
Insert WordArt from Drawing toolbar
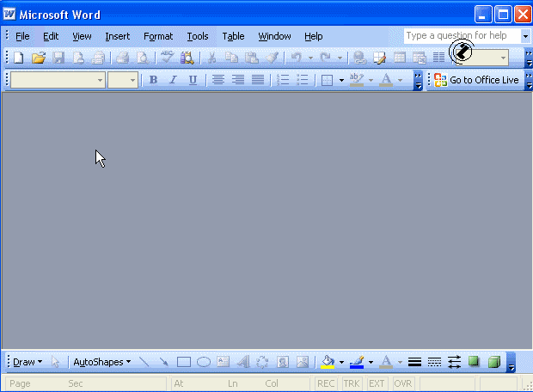pyautogui.click(x=243, y=362)
